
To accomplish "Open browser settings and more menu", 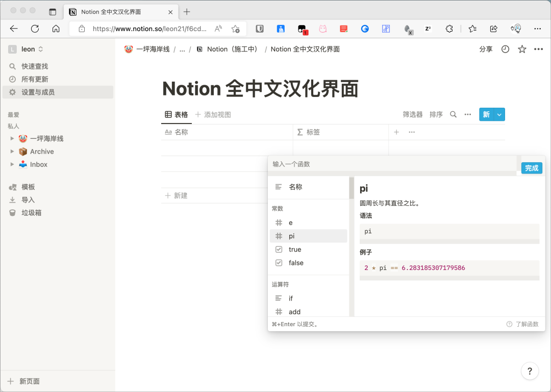I will pyautogui.click(x=537, y=29).
